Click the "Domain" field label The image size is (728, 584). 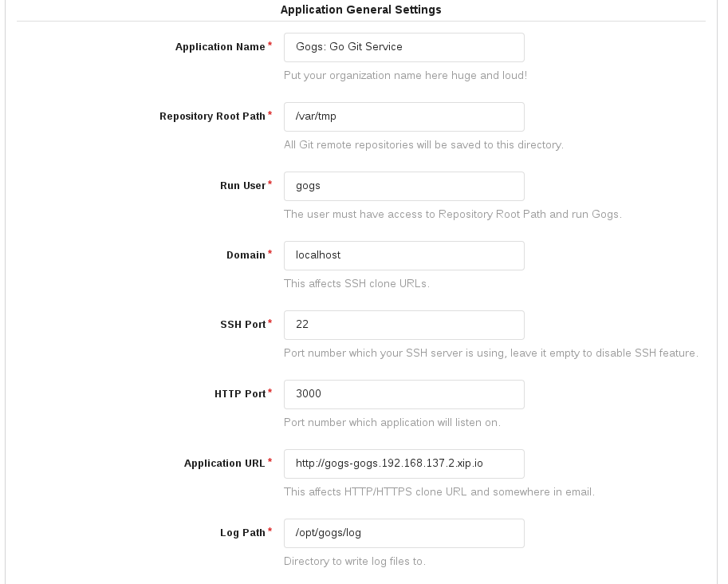click(x=246, y=255)
